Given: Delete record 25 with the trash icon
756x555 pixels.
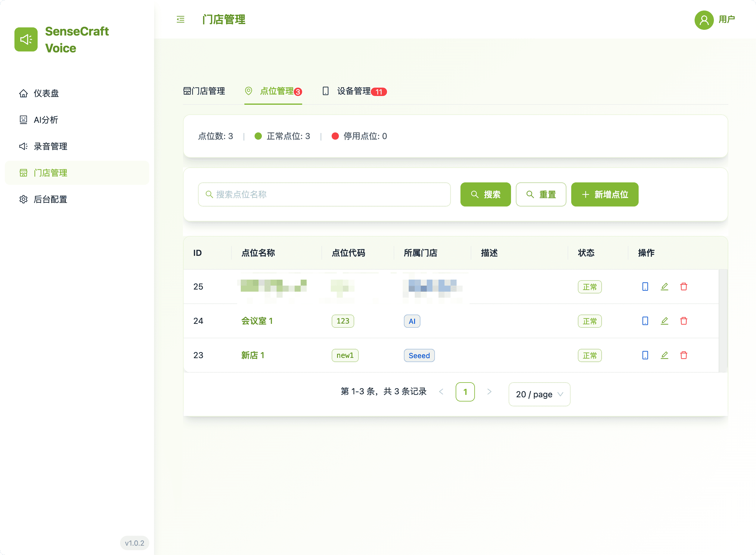Looking at the screenshot, I should click(x=684, y=287).
